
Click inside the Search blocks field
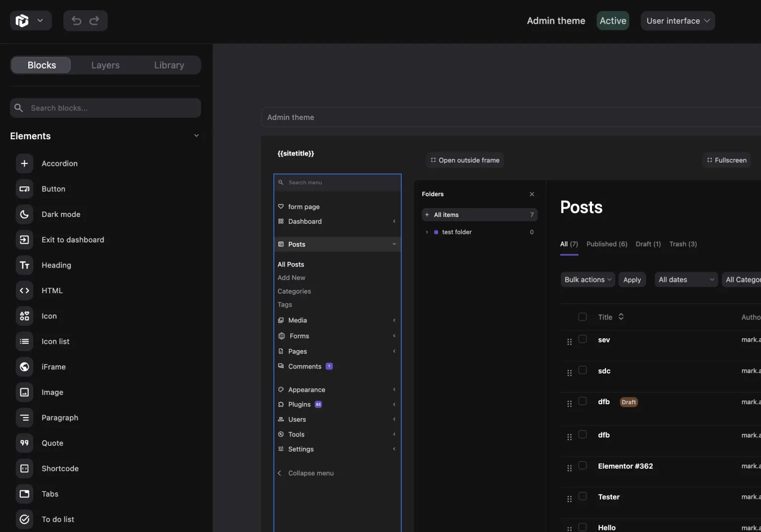tap(106, 108)
